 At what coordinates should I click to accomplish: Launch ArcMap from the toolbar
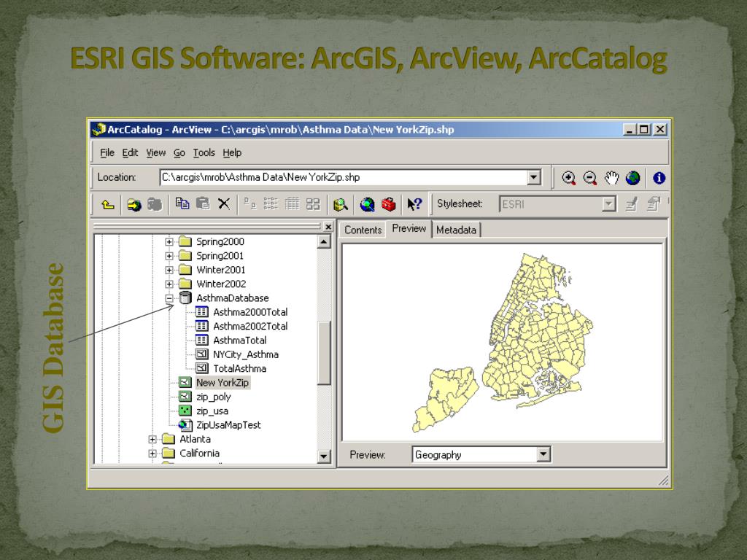[x=368, y=205]
